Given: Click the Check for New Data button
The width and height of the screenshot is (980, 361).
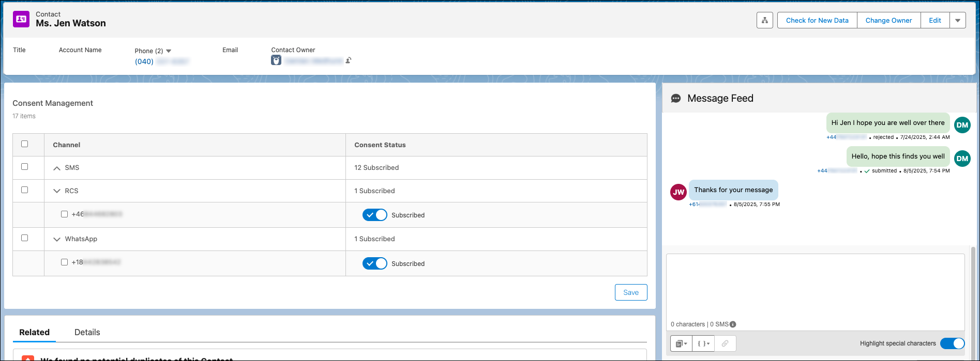Looking at the screenshot, I should [x=817, y=20].
